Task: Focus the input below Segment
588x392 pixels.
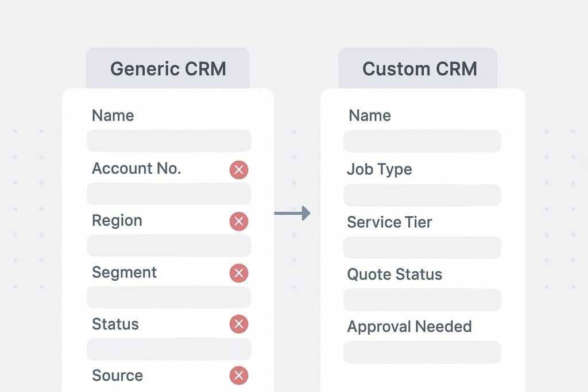Action: coord(168,297)
